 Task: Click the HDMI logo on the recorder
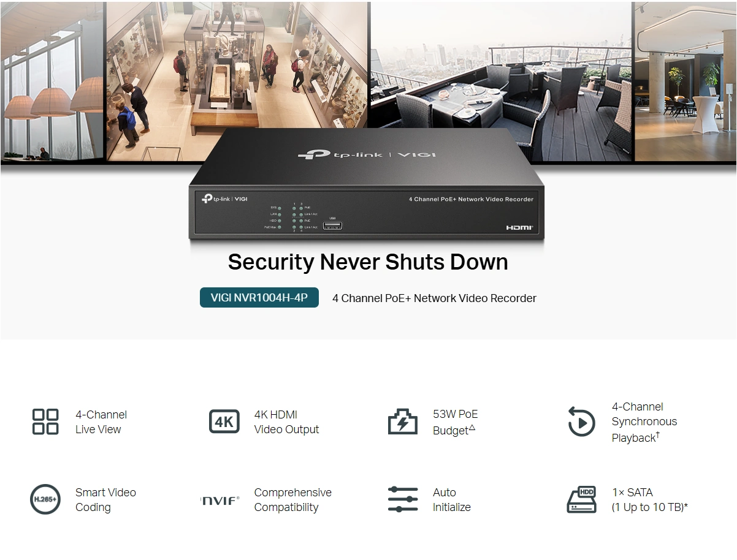(519, 228)
